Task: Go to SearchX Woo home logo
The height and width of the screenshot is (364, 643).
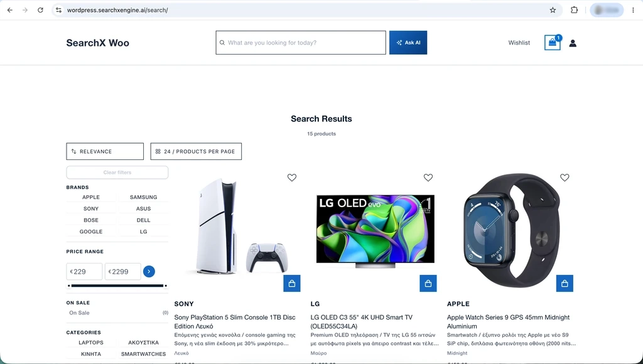Action: (97, 43)
